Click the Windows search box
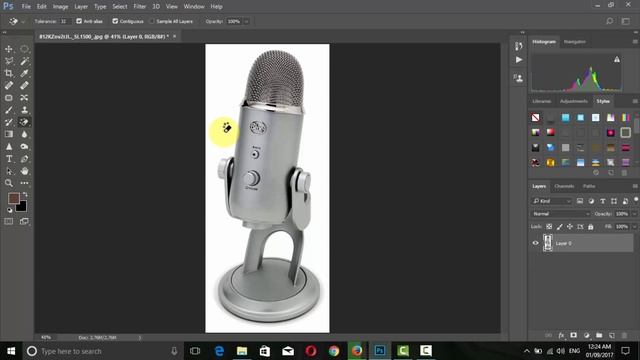Screen dimensions: 640x360 (x=102, y=351)
